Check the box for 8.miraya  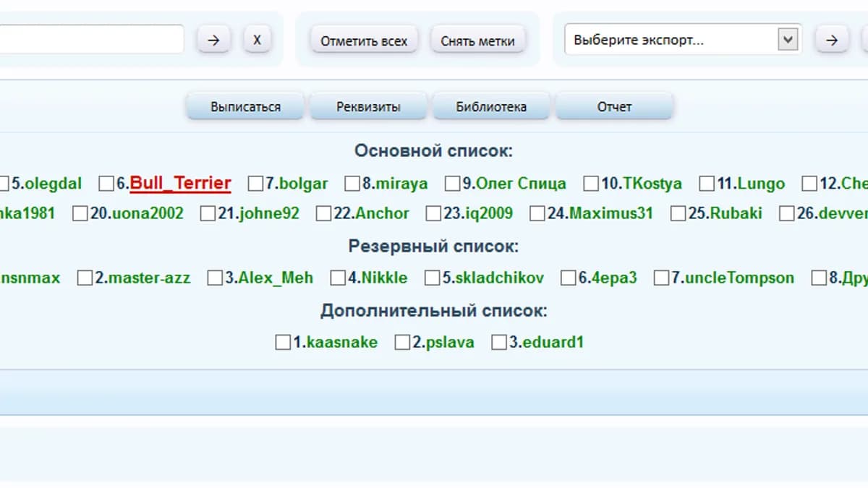352,184
